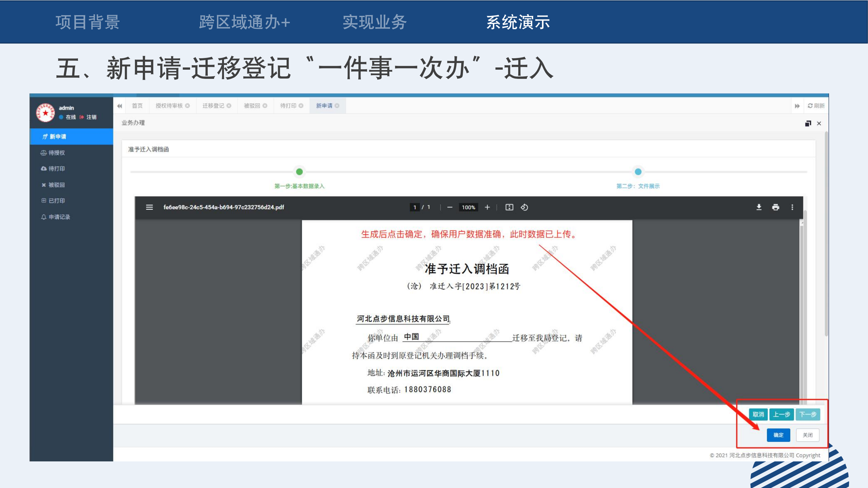This screenshot has width=868, height=488.
Task: Open the PDF viewer more-actions menu
Action: point(792,207)
